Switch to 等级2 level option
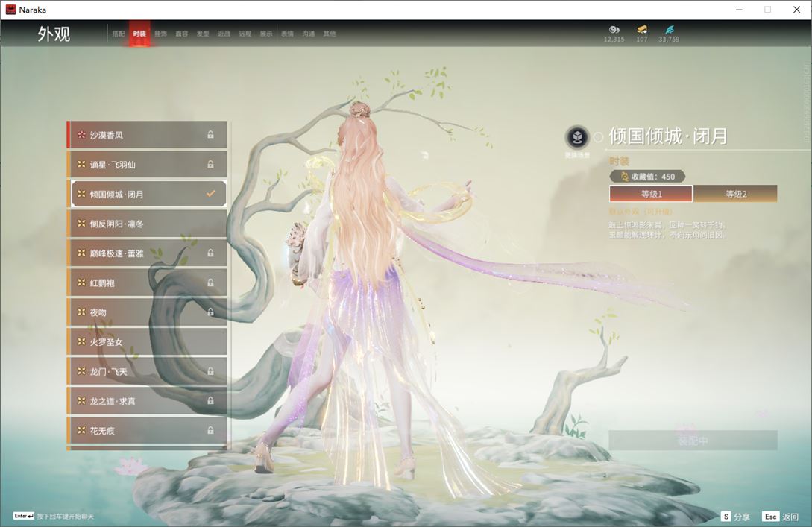812x527 pixels. 735,194
